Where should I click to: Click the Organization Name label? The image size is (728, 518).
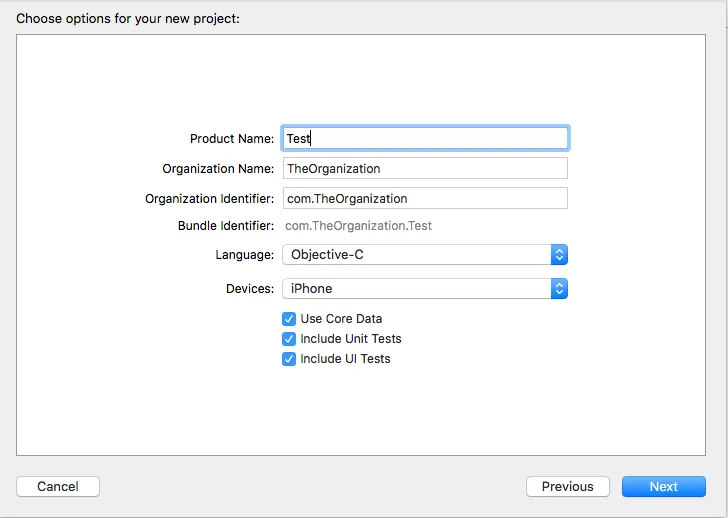tap(218, 168)
